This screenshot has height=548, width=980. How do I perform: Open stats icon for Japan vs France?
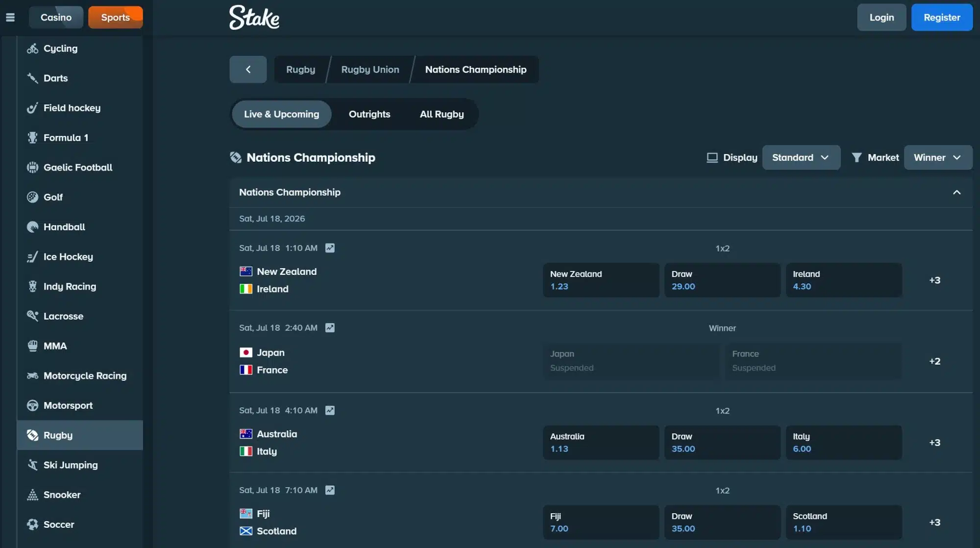pyautogui.click(x=330, y=328)
